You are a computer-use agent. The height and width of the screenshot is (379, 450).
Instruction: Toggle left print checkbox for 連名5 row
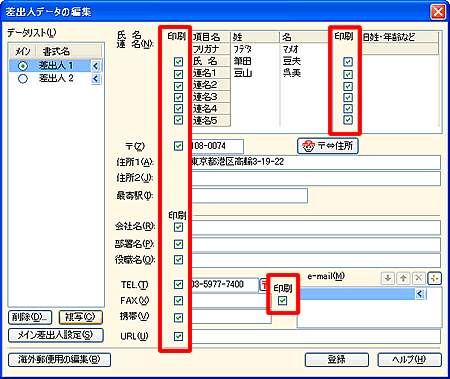pyautogui.click(x=178, y=120)
